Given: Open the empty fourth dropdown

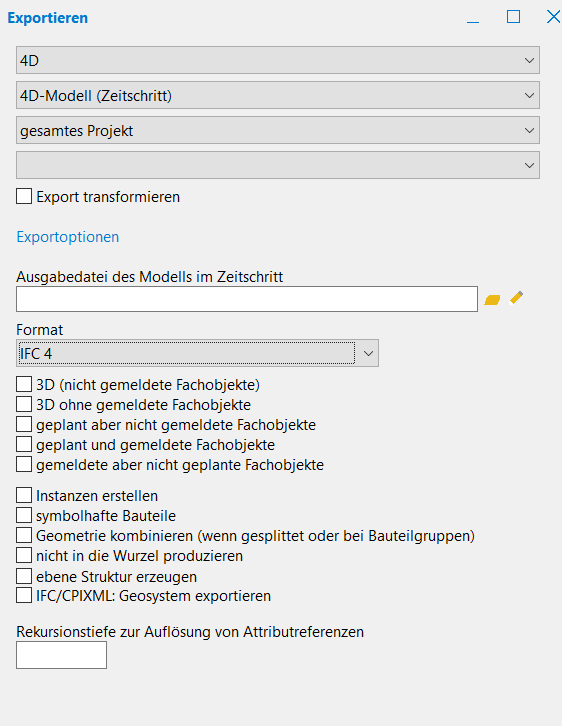Looking at the screenshot, I should [x=278, y=165].
